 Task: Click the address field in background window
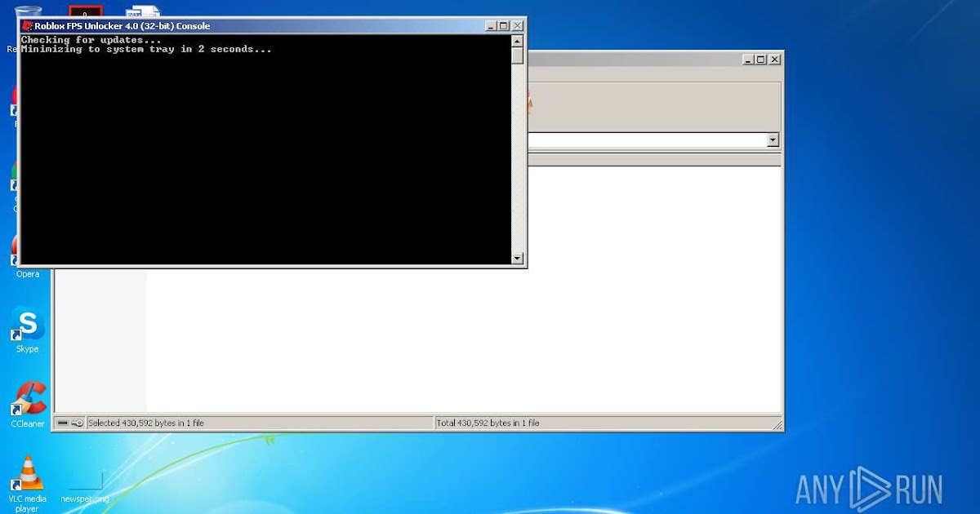coord(647,141)
